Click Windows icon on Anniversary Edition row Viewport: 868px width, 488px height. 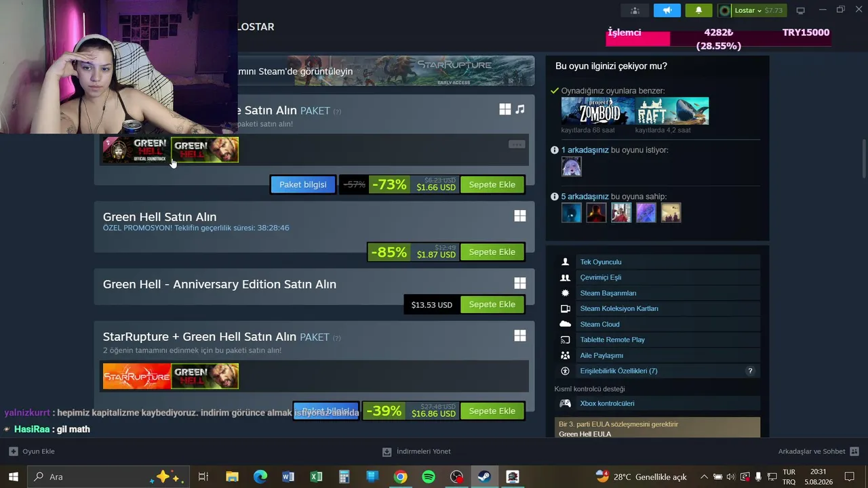click(x=520, y=283)
